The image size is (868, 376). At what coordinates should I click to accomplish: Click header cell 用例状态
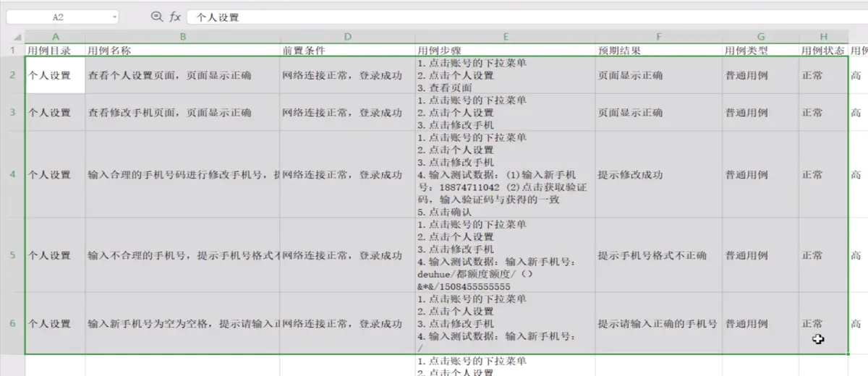point(824,51)
